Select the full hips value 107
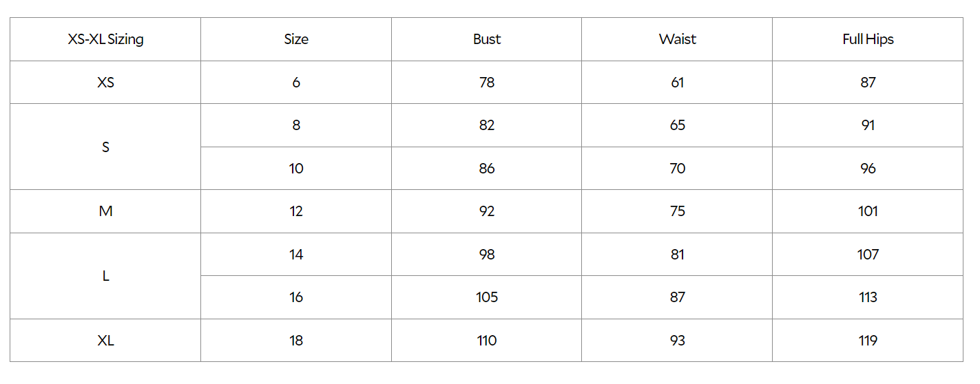Viewport: 980px width, 384px height. click(868, 255)
